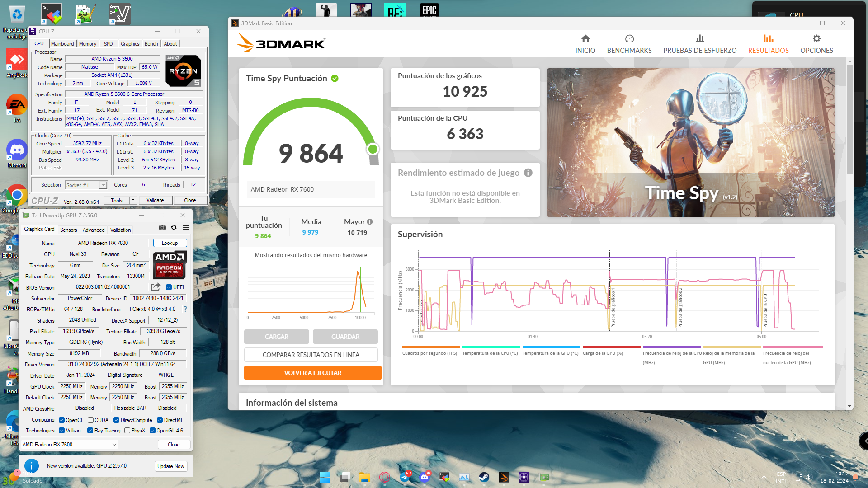Image resolution: width=868 pixels, height=488 pixels.
Task: Click info icon next to Rendimiento estimado
Action: tap(528, 173)
